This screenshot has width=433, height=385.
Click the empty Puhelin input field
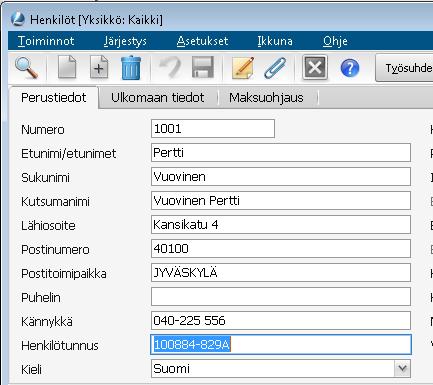coord(281,297)
